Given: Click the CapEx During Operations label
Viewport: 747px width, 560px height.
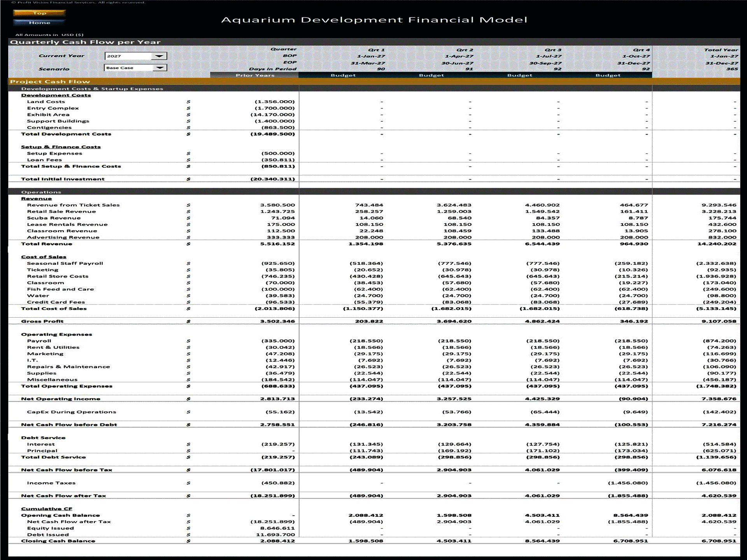Looking at the screenshot, I should pyautogui.click(x=72, y=412).
